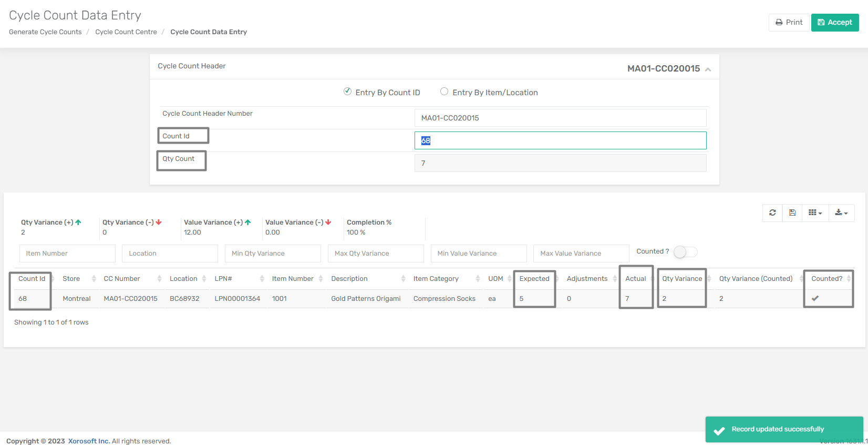
Task: Sort by Qty Variance column header
Action: click(x=686, y=279)
